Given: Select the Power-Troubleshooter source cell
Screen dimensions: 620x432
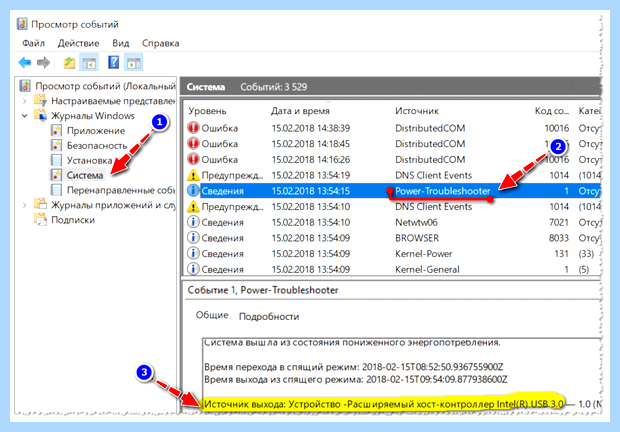Looking at the screenshot, I should [443, 191].
